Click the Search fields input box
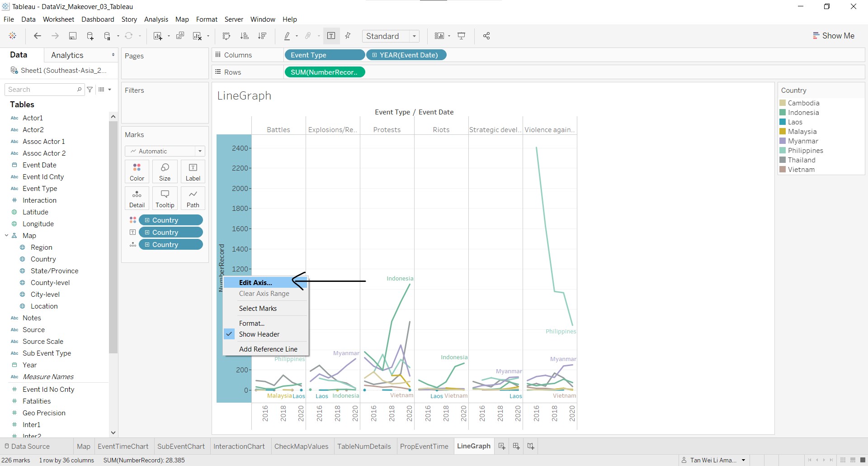Screen dimensions: 868x466 pos(42,90)
